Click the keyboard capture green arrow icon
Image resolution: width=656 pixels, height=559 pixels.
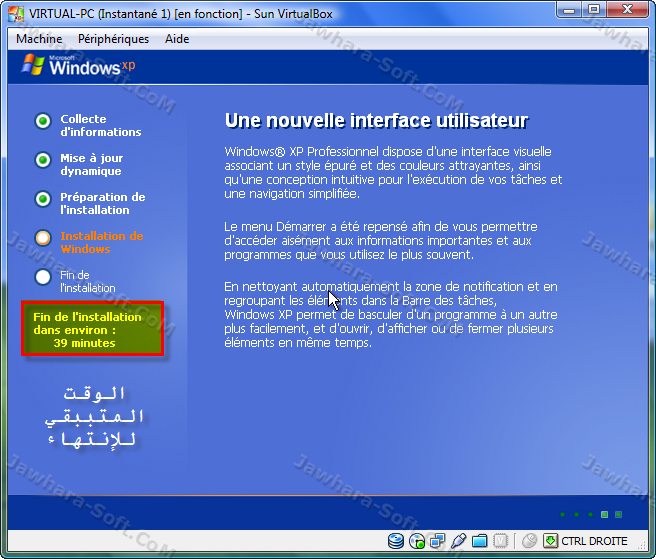coord(551,541)
